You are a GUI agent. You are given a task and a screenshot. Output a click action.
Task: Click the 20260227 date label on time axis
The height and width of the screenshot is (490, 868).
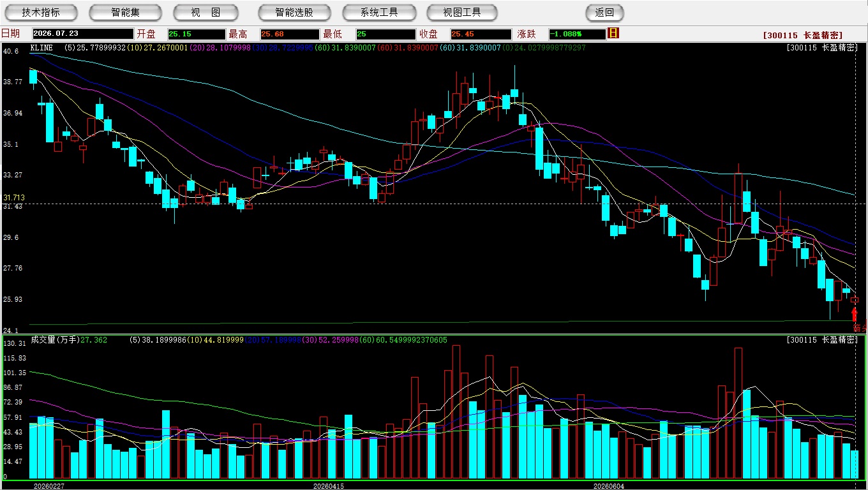coord(49,486)
